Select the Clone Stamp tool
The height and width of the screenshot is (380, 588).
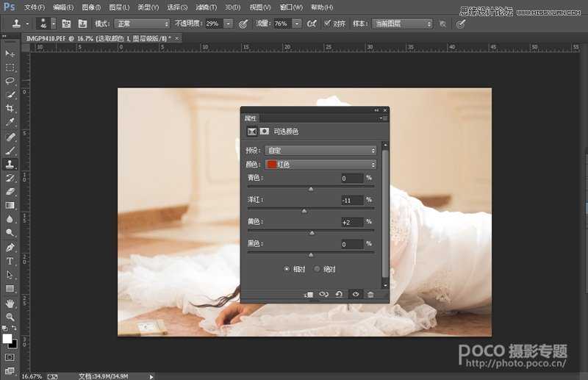click(10, 164)
